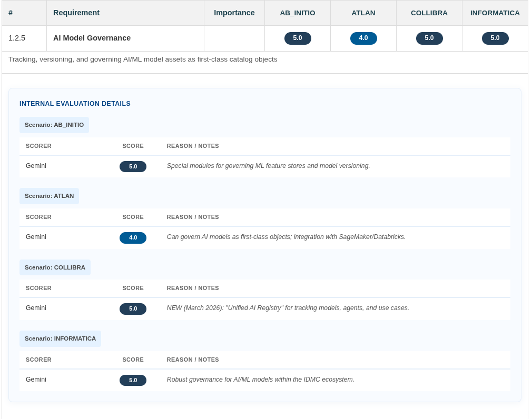Click the Unified AI Registry note

click(x=288, y=308)
